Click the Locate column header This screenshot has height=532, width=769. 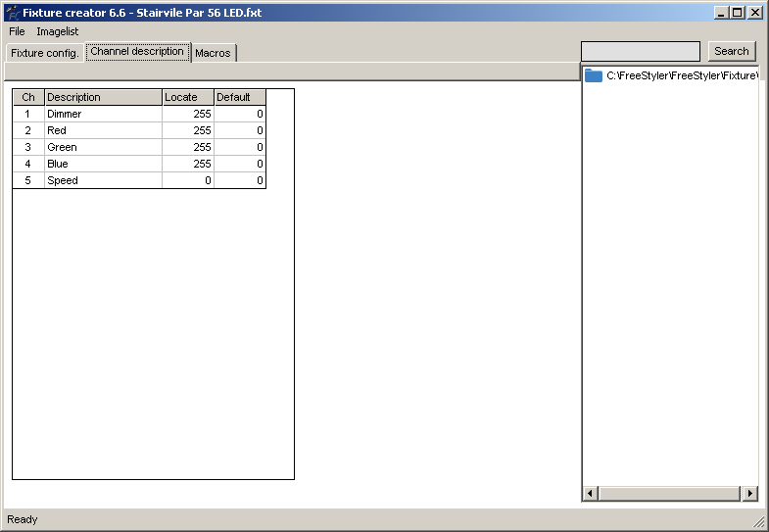click(188, 97)
